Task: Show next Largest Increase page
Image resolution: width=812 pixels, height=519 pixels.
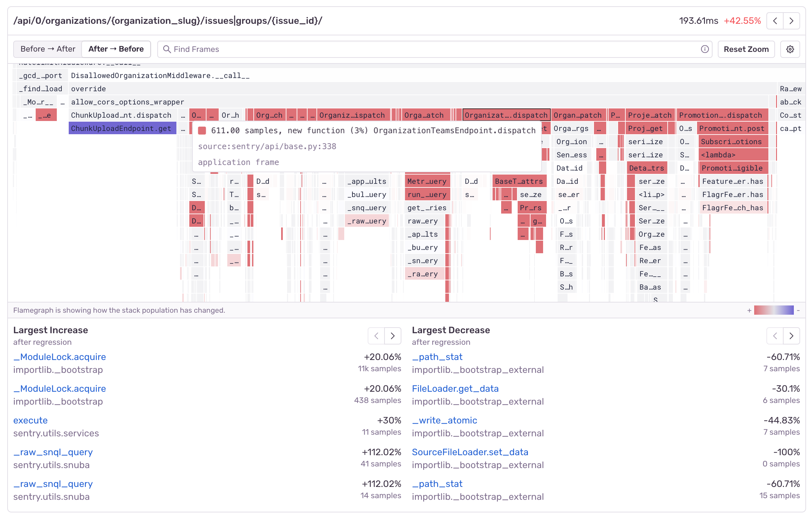Action: [x=392, y=336]
